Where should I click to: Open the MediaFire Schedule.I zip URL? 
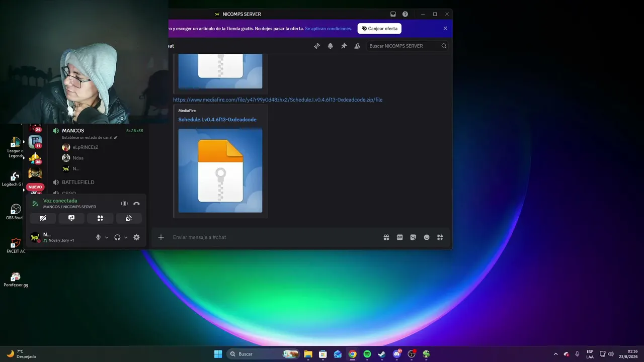(x=278, y=100)
